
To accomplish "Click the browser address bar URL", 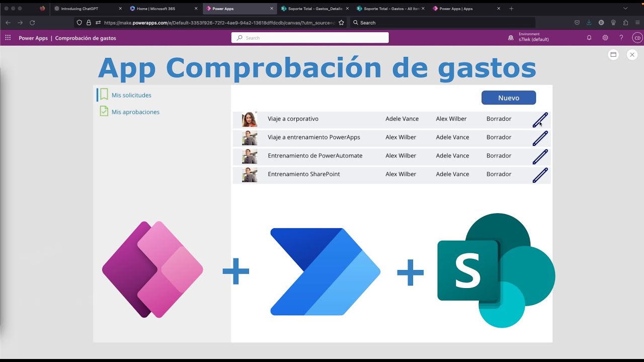I will pyautogui.click(x=219, y=23).
